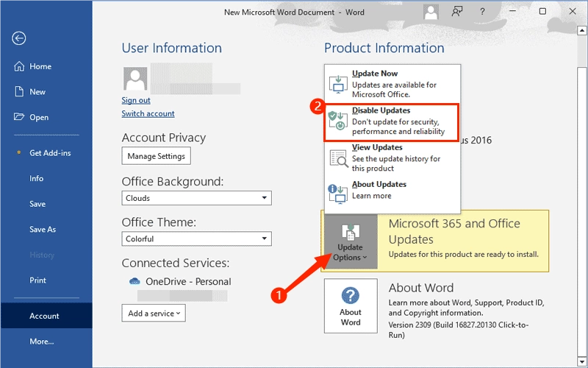This screenshot has height=368, width=588.
Task: Click the Update Options button
Action: pyautogui.click(x=351, y=242)
